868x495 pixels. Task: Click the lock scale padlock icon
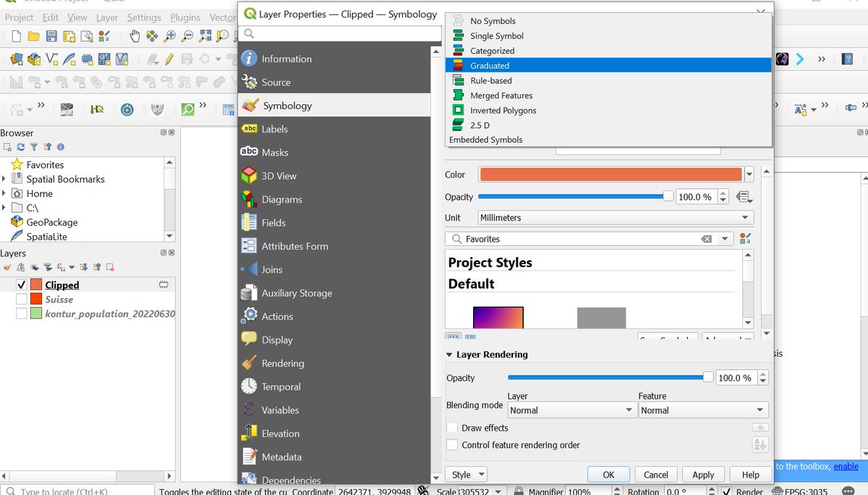pyautogui.click(x=517, y=491)
